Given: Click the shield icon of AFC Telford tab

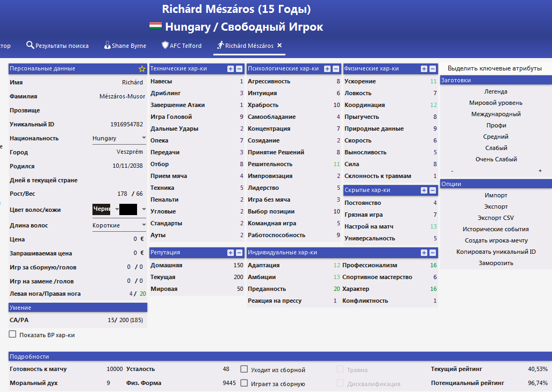Looking at the screenshot, I should pos(165,45).
